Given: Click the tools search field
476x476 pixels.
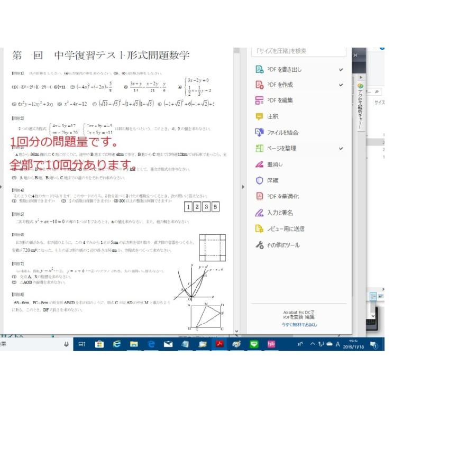Looking at the screenshot, I should [298, 51].
